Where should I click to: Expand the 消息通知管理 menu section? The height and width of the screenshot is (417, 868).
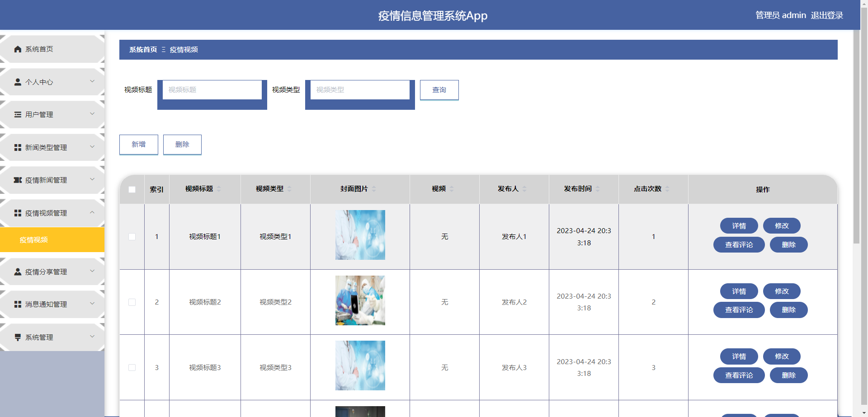52,304
